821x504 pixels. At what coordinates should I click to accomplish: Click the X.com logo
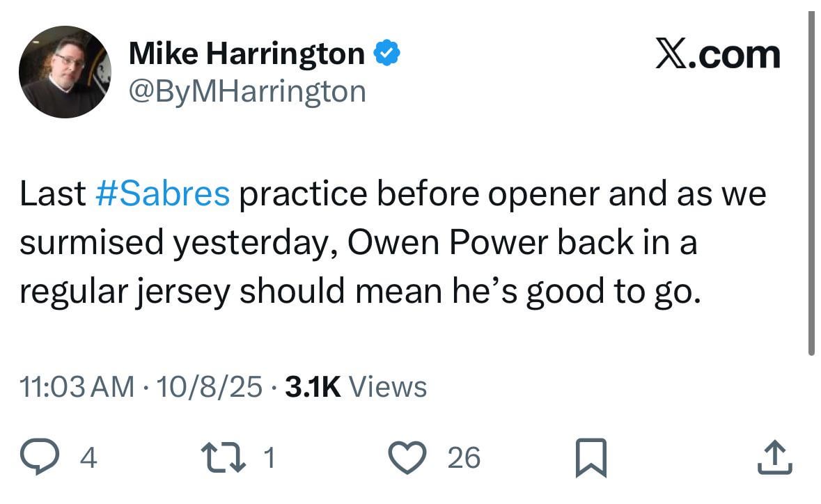pyautogui.click(x=719, y=53)
